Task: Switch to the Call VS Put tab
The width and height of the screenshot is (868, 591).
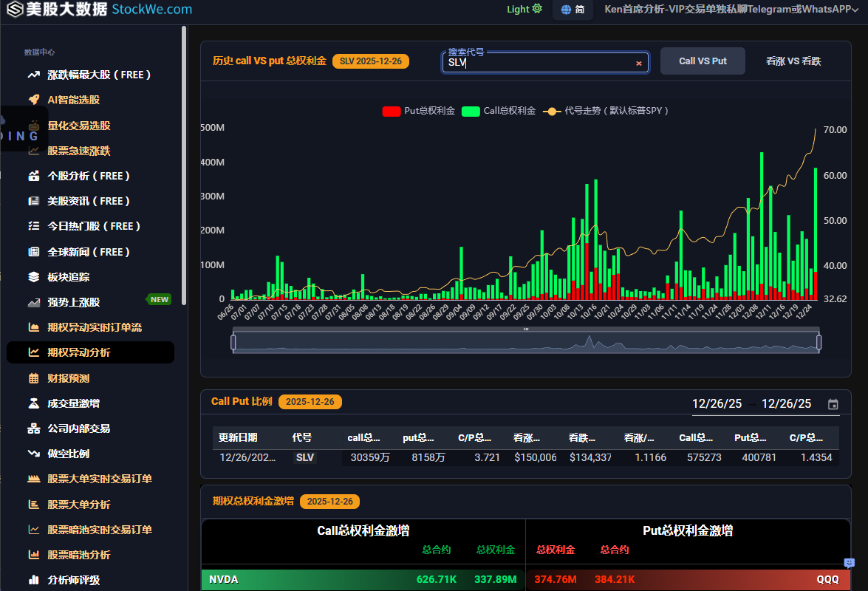Action: pos(703,61)
